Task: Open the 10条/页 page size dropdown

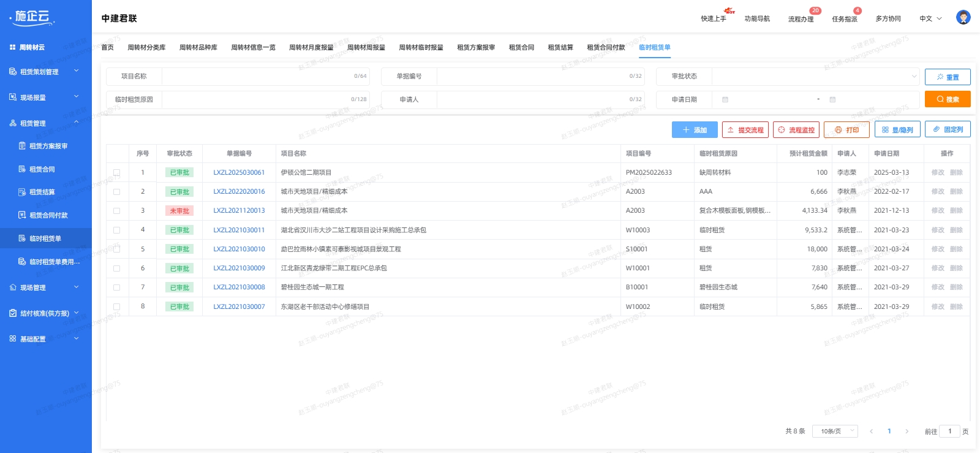Action: click(x=835, y=432)
